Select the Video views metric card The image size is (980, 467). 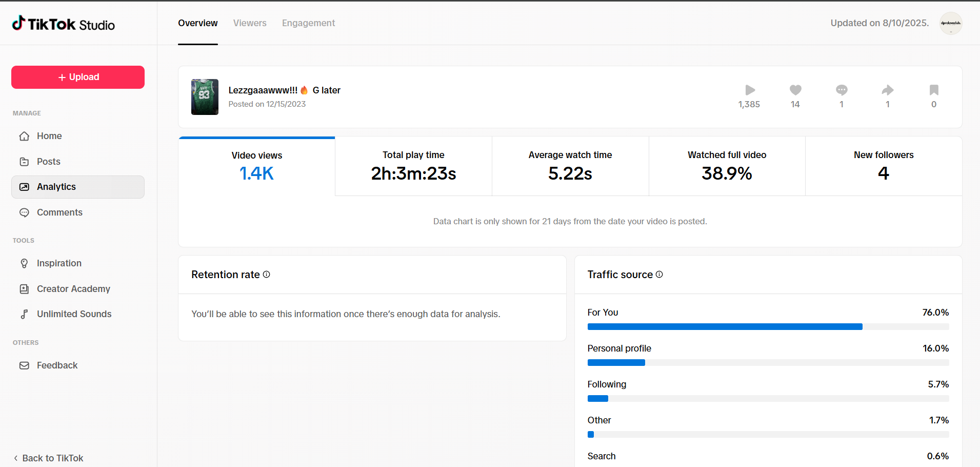pos(256,166)
